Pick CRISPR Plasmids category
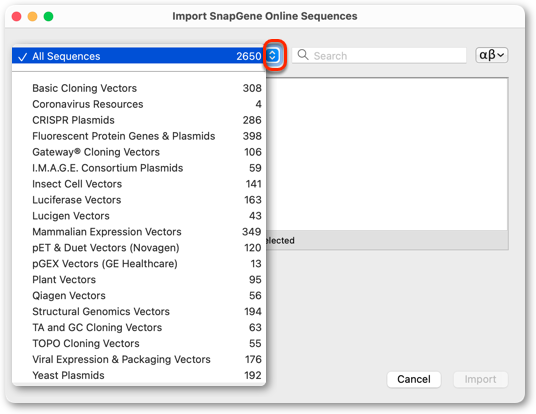536x414 pixels. click(139, 120)
